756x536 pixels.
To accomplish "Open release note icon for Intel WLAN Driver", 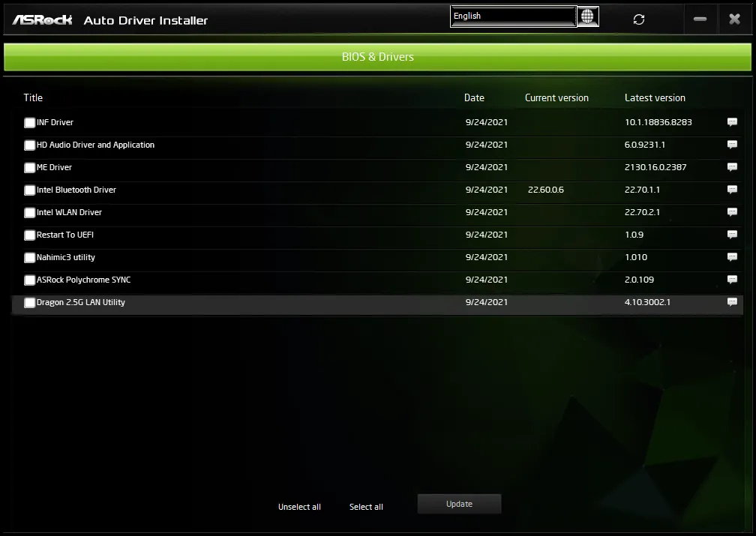I will coord(732,212).
